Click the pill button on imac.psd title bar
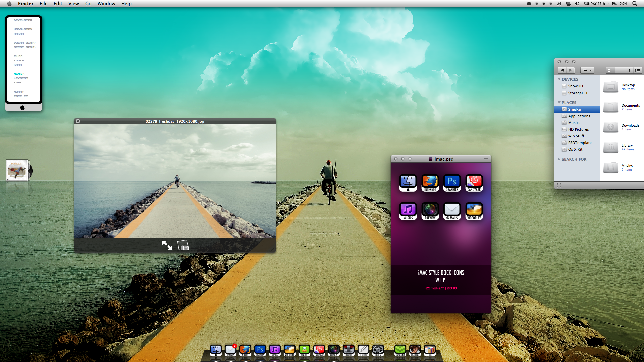This screenshot has width=644, height=362. coord(486,158)
